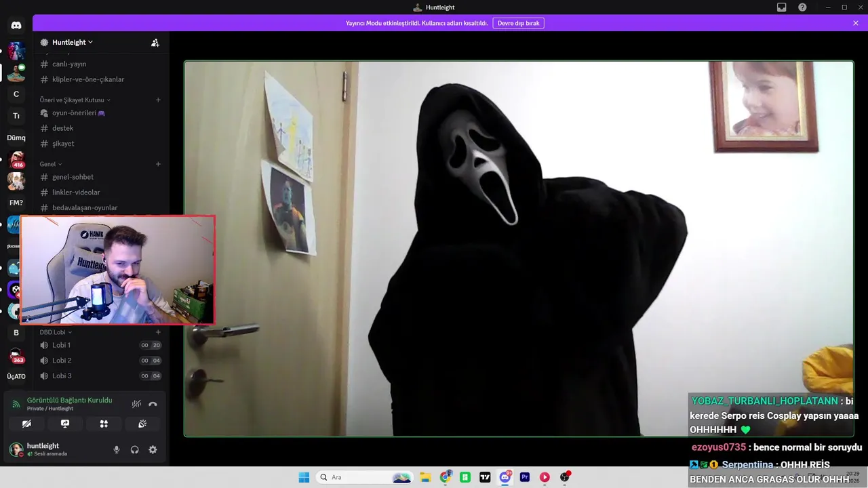Viewport: 868px width, 488px height.
Task: Open user settings gear icon
Action: [x=153, y=449]
